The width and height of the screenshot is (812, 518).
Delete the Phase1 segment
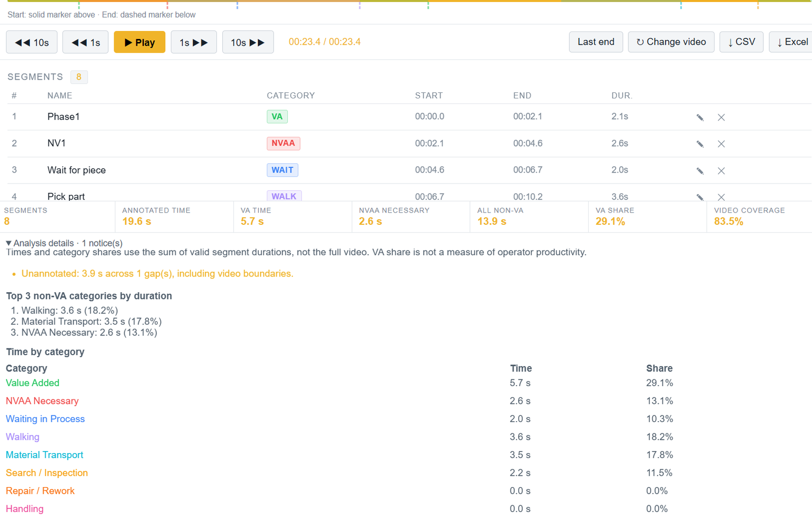click(721, 117)
